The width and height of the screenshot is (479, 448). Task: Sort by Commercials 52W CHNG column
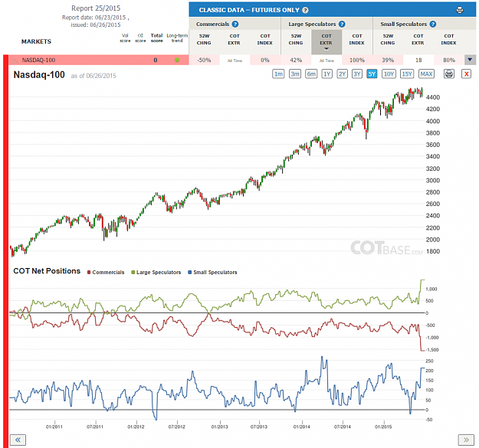coord(204,40)
